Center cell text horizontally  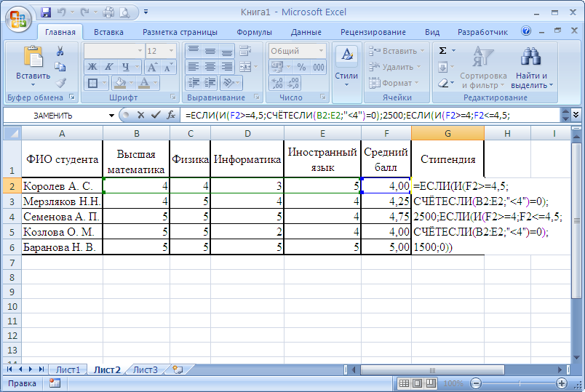(x=210, y=67)
